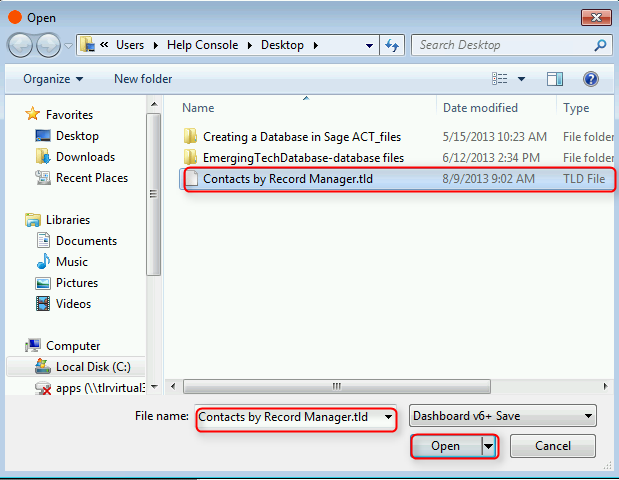
Task: Expand the arrow after Desktop breadcrumb
Action: (315, 45)
